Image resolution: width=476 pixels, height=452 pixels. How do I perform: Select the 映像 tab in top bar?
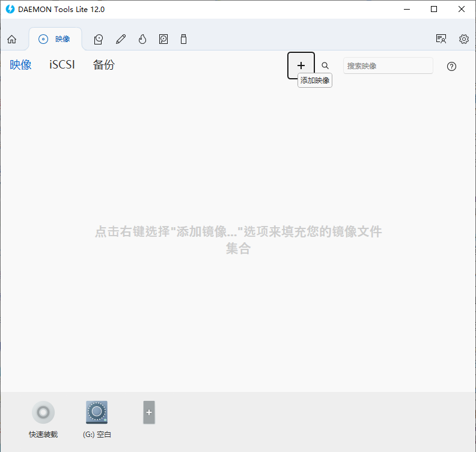(x=55, y=39)
